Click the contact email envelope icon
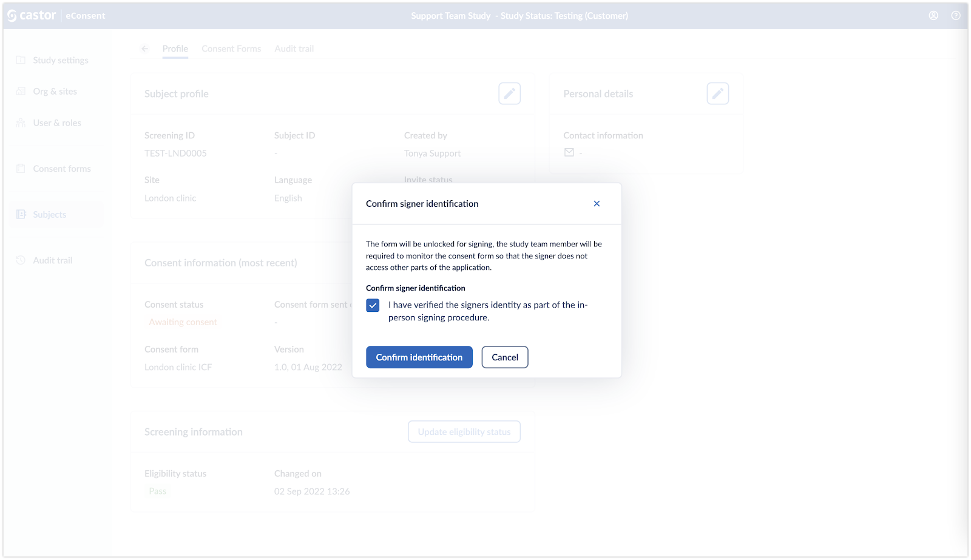This screenshot has height=560, width=971. (x=569, y=153)
